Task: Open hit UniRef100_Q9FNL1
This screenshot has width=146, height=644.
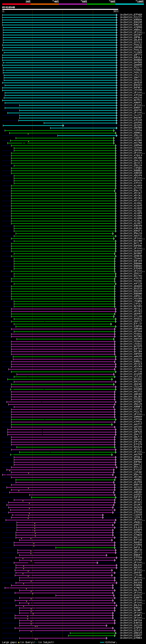Action: [x=131, y=37]
